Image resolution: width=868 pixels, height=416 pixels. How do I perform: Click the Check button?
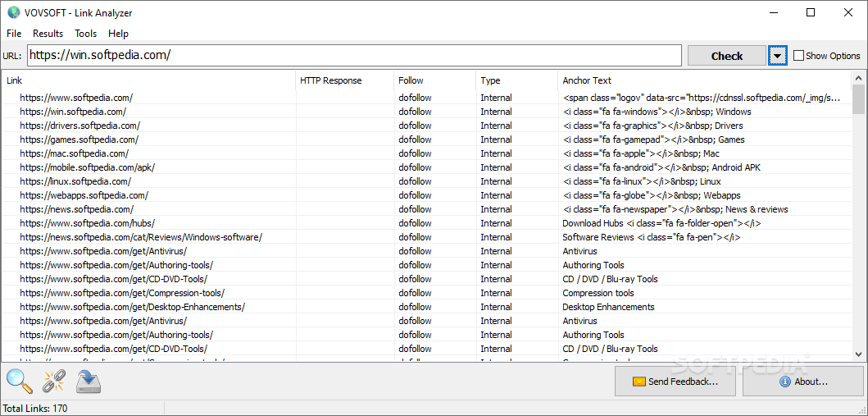tap(727, 56)
